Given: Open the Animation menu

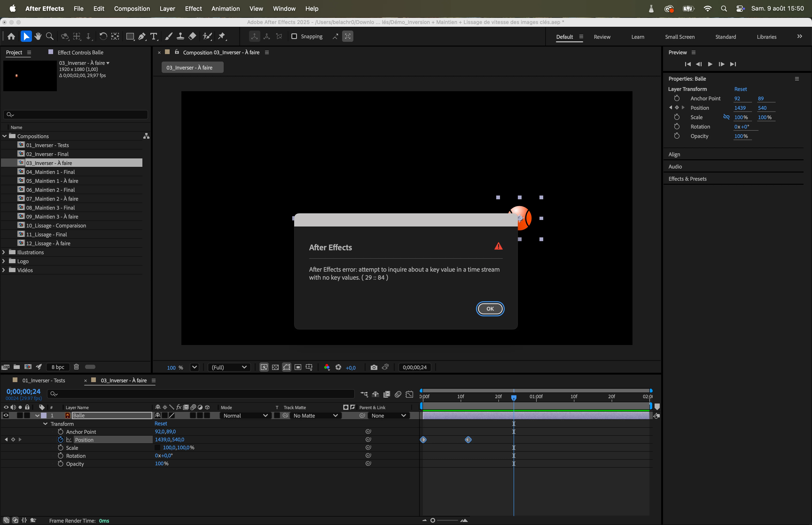Looking at the screenshot, I should click(x=225, y=8).
